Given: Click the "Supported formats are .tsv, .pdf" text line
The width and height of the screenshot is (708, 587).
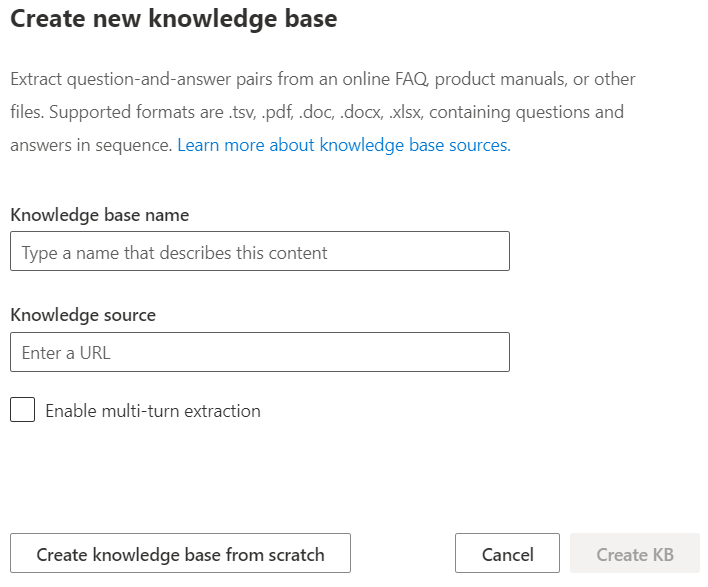Looking at the screenshot, I should pyautogui.click(x=316, y=112).
